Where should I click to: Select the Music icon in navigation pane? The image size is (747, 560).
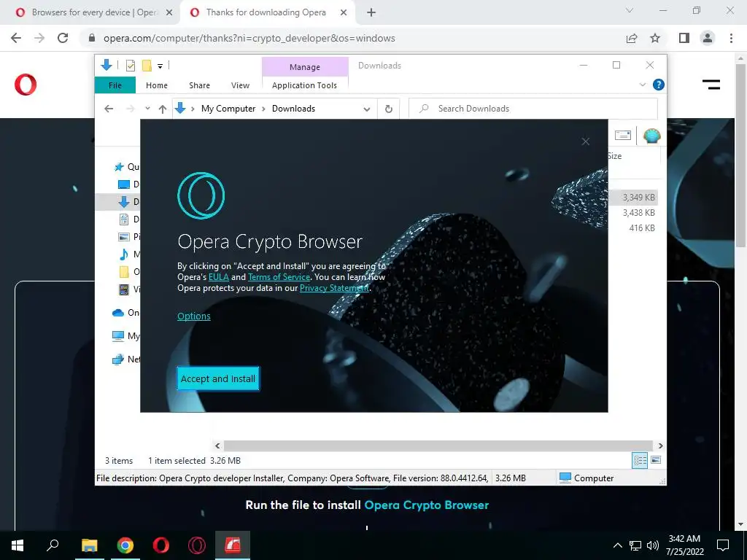tap(124, 254)
